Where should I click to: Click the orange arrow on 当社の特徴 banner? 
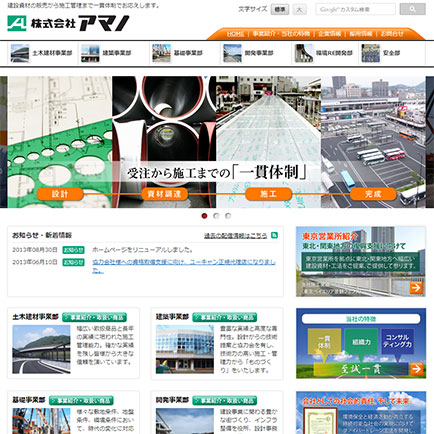416,369
